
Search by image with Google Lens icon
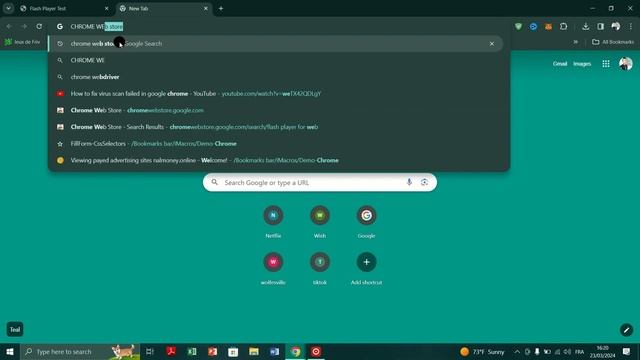point(424,182)
